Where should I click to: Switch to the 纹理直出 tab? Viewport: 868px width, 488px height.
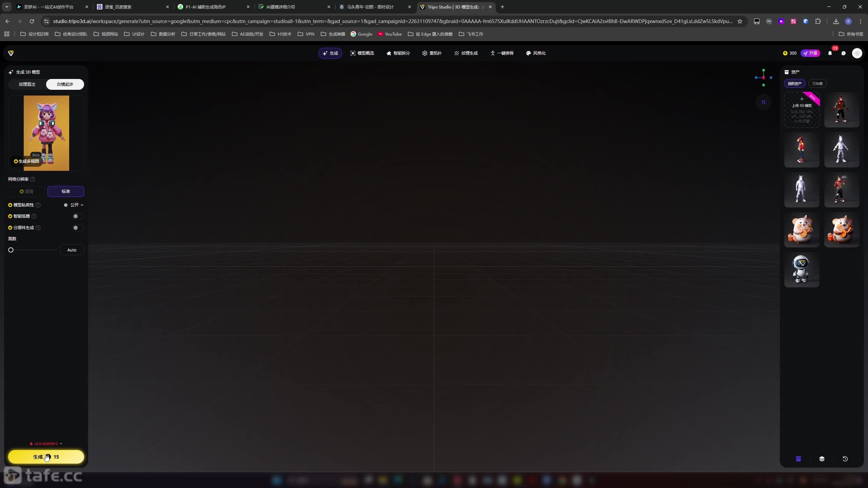(27, 84)
